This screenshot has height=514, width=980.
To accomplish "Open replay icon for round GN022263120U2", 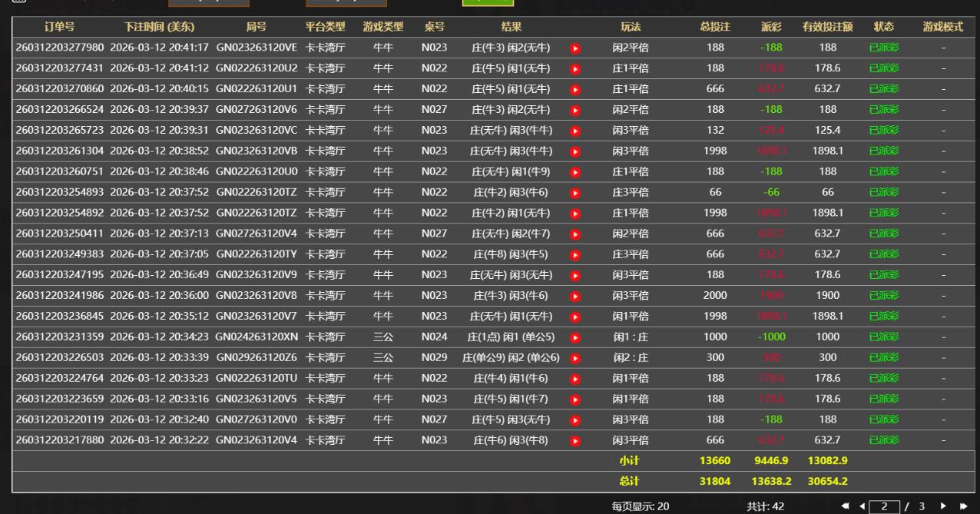I will coord(575,68).
